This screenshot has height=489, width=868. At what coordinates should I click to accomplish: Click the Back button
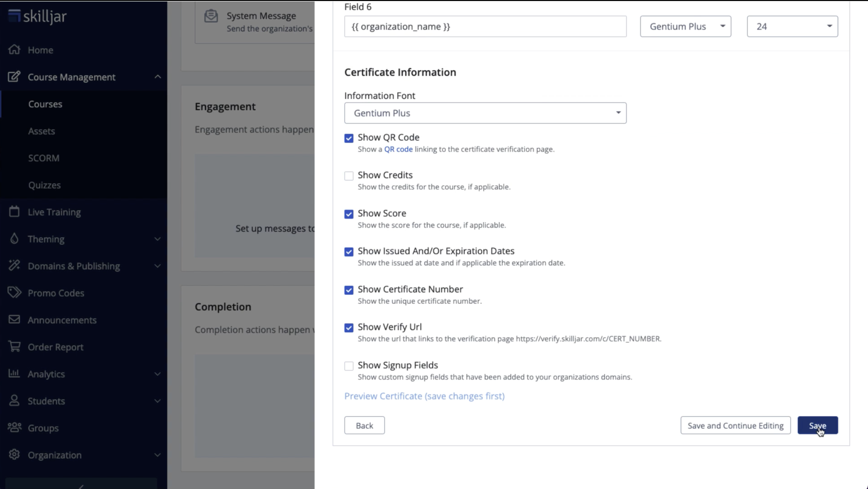pos(364,426)
